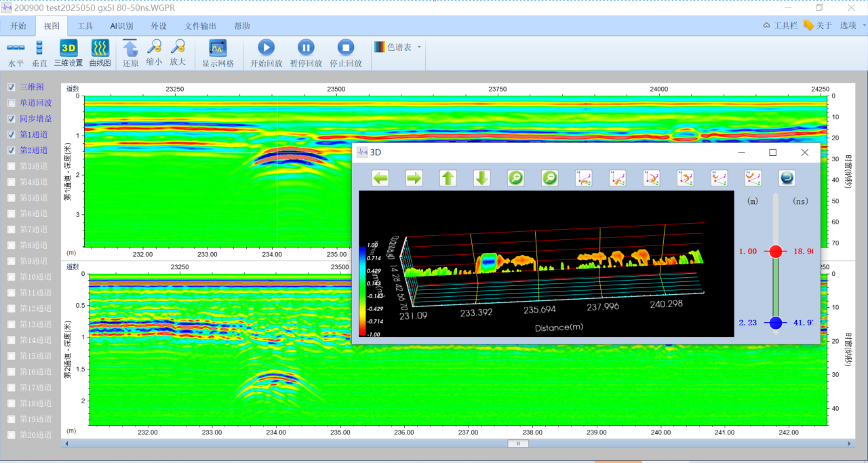Toggle the 工具栏 toolbar collapse chevron

click(767, 26)
